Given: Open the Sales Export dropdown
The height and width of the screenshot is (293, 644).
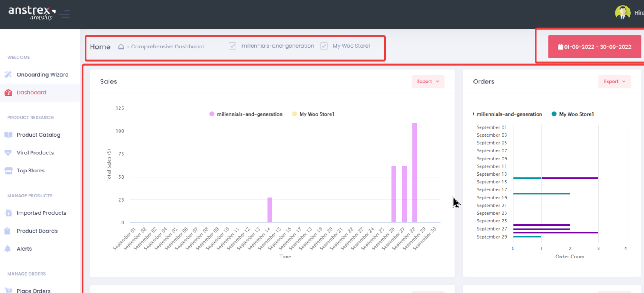Looking at the screenshot, I should pos(428,81).
